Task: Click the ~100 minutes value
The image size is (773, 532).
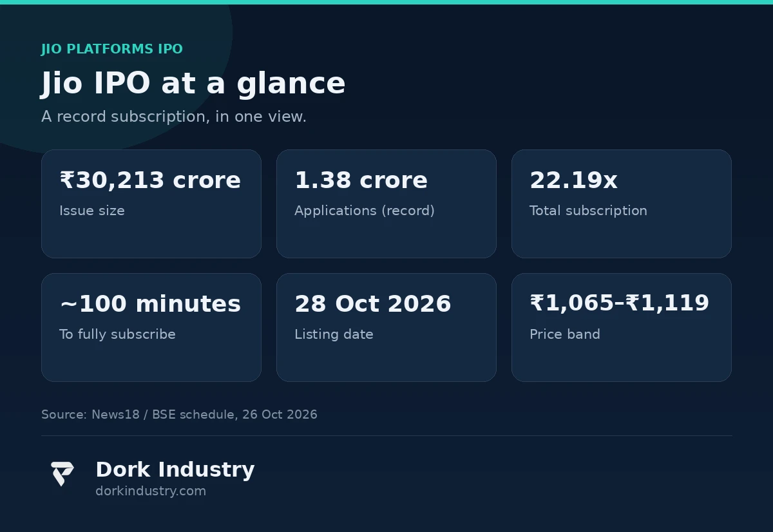Action: pos(150,304)
